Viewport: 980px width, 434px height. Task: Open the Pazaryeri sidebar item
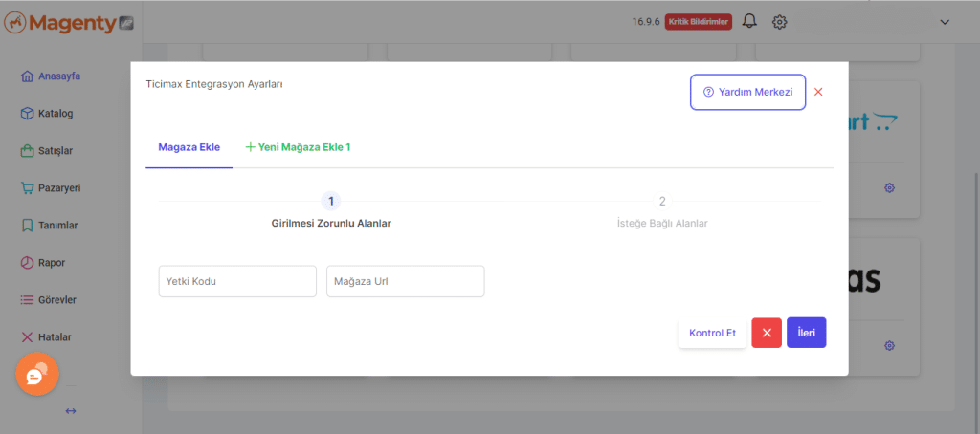point(51,188)
